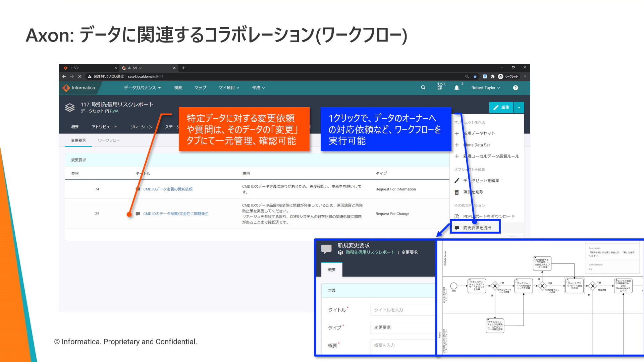
Task: Click the Data Marketplace task node in workflow
Action: pos(623,286)
